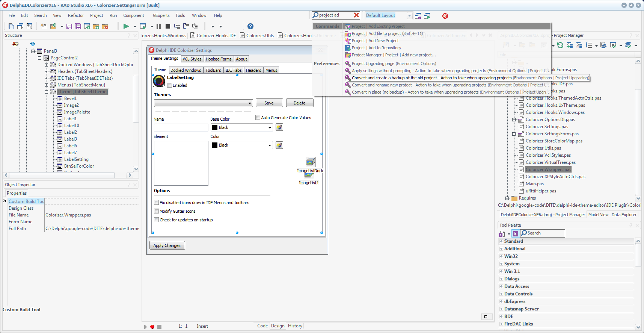Click the Delete theme button
The width and height of the screenshot is (644, 333).
(300, 103)
